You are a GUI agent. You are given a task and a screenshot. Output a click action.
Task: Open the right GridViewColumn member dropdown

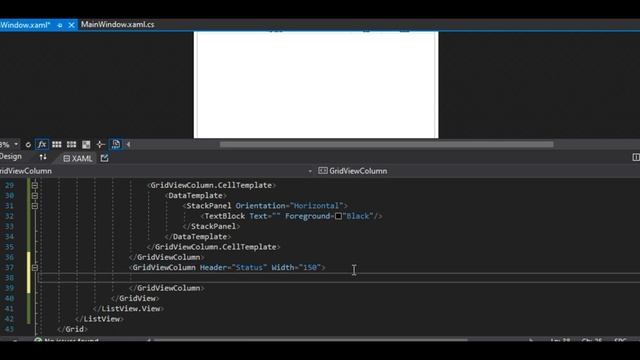click(353, 171)
